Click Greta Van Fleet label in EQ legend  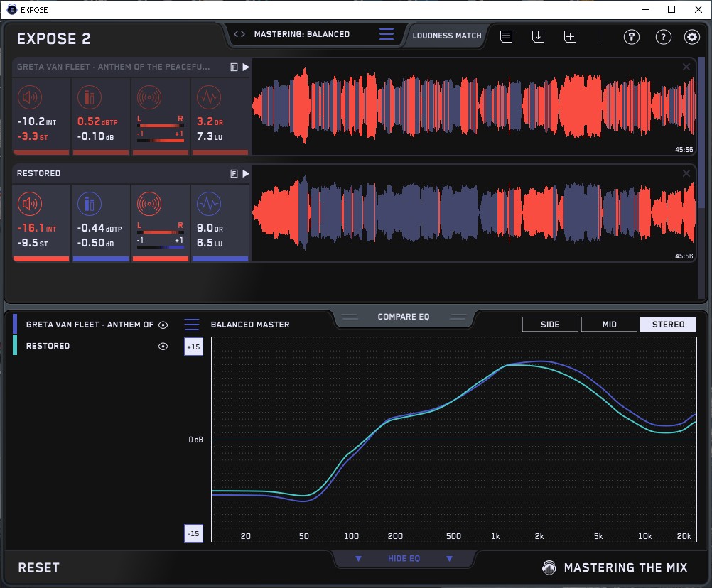click(90, 325)
